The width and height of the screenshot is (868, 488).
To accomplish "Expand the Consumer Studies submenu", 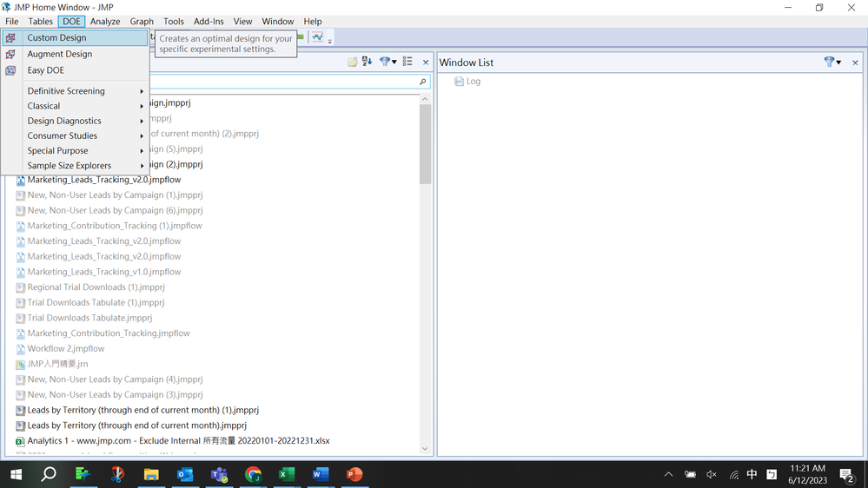I will click(75, 135).
